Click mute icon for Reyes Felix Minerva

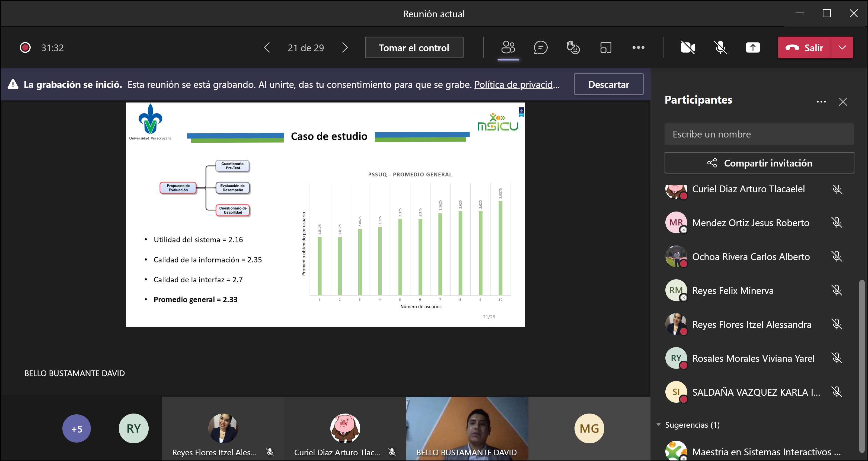point(837,290)
